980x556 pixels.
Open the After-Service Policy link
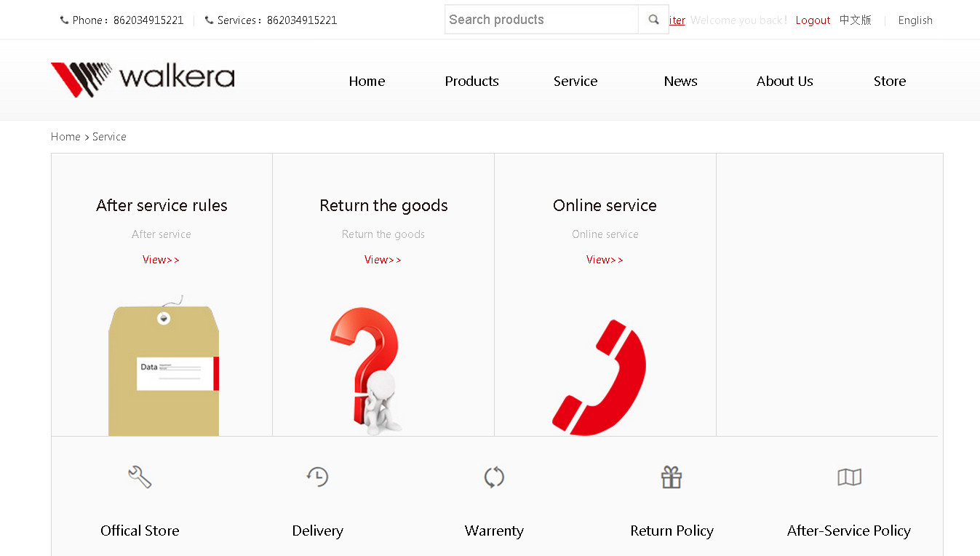(x=849, y=531)
